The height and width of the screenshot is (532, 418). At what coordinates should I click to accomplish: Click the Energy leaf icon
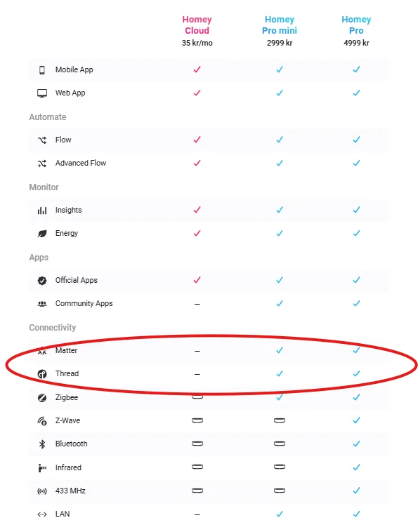(42, 234)
